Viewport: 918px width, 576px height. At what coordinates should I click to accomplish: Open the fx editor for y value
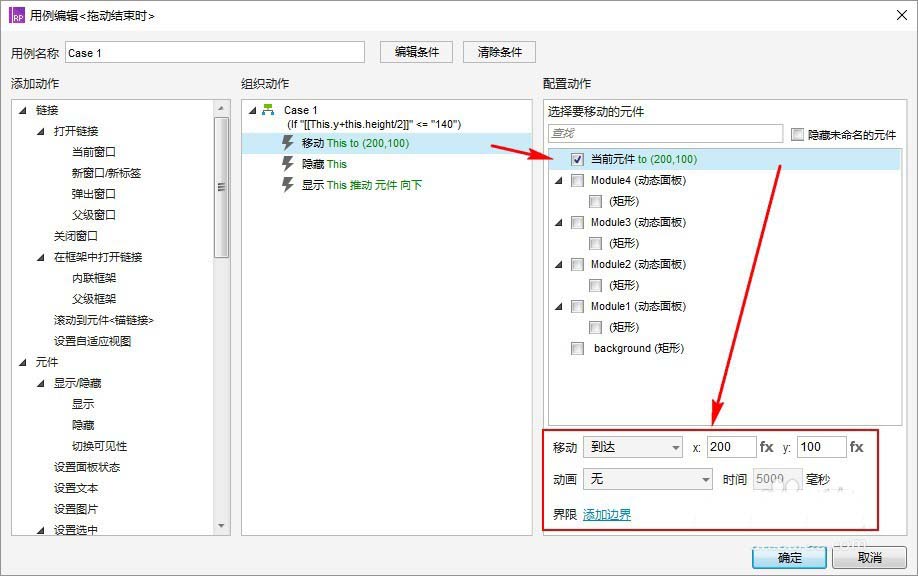tap(857, 447)
